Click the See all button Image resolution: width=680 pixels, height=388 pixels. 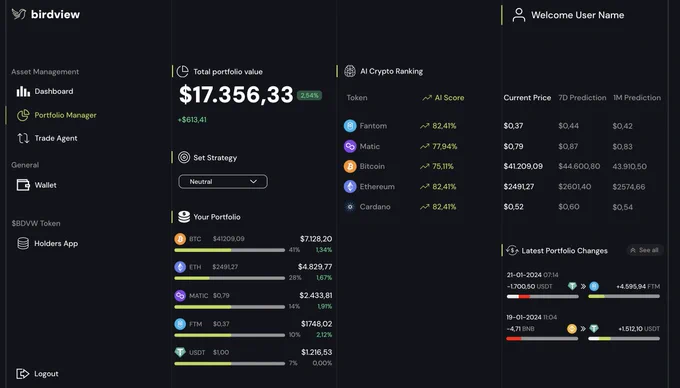[644, 250]
